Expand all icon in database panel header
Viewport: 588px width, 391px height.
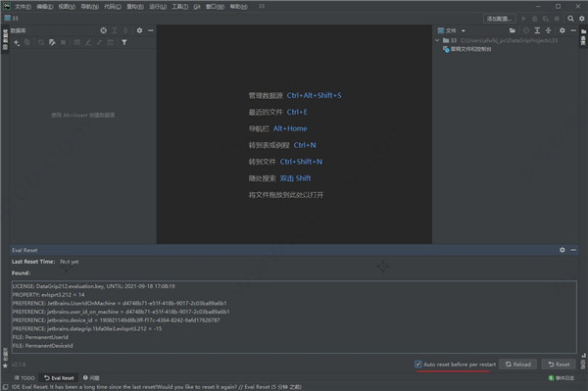(115, 30)
